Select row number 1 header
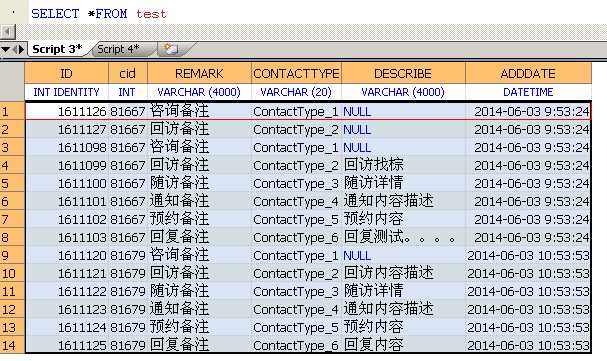This screenshot has width=607, height=361. pos(12,111)
